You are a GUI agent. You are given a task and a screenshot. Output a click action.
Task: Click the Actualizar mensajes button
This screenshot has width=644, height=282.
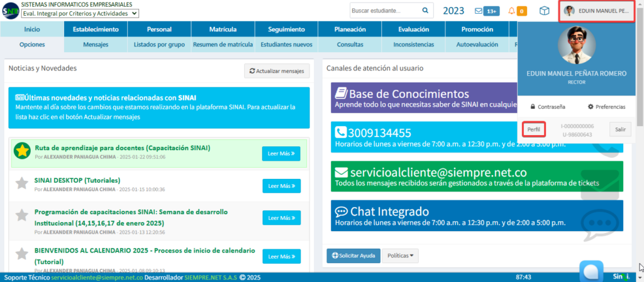coord(277,71)
